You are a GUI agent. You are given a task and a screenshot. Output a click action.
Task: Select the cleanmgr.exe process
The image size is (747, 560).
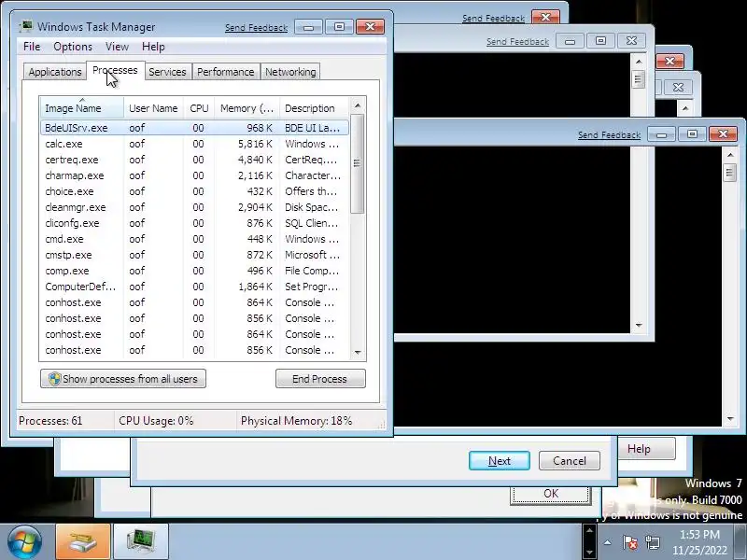(x=194, y=207)
